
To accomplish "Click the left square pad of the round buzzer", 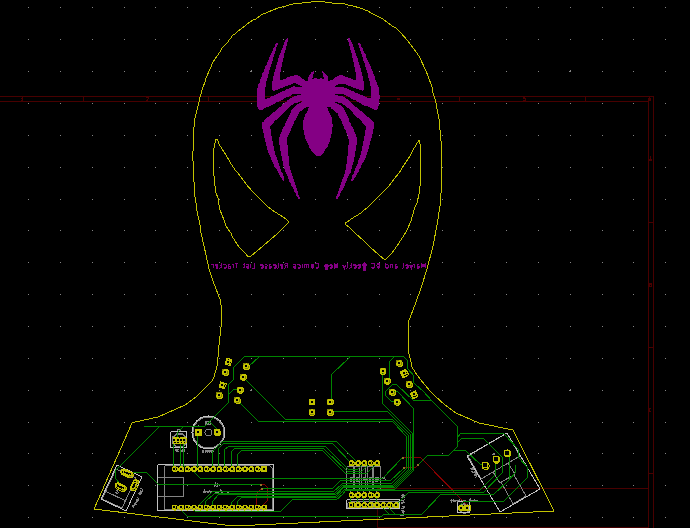I will pos(198,433).
